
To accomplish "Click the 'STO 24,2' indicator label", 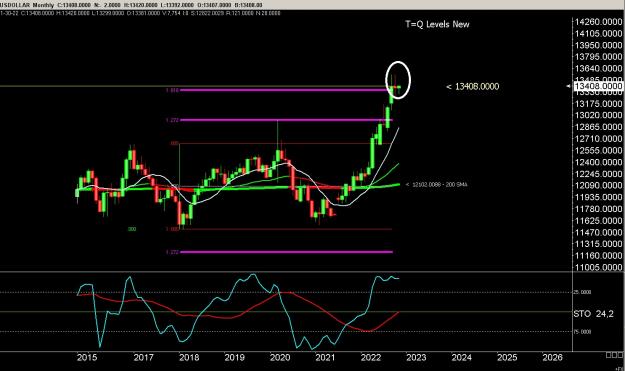I will tap(594, 314).
